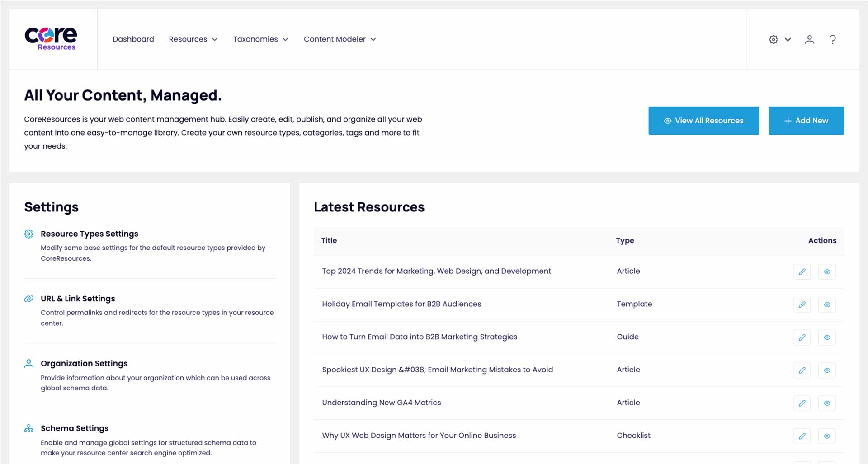Edit the Top 2024 Trends article
This screenshot has height=464, width=868.
pyautogui.click(x=802, y=272)
